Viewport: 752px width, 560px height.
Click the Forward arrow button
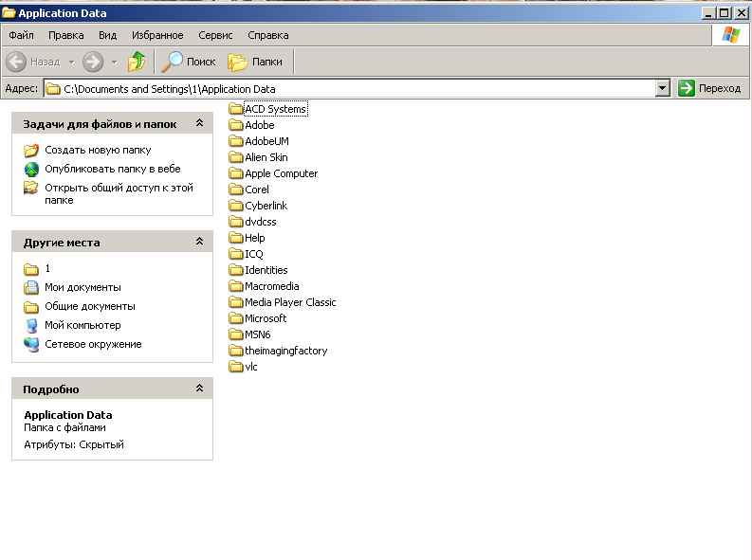tap(93, 62)
